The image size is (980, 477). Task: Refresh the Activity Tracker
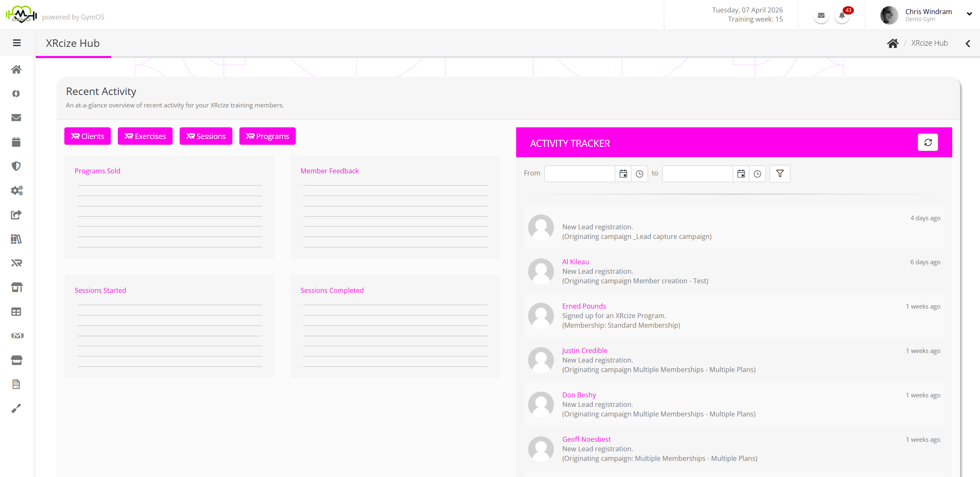(928, 143)
